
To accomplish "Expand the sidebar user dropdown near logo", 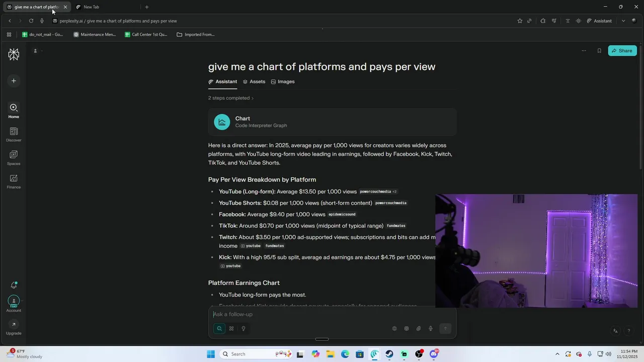I will pyautogui.click(x=37, y=51).
